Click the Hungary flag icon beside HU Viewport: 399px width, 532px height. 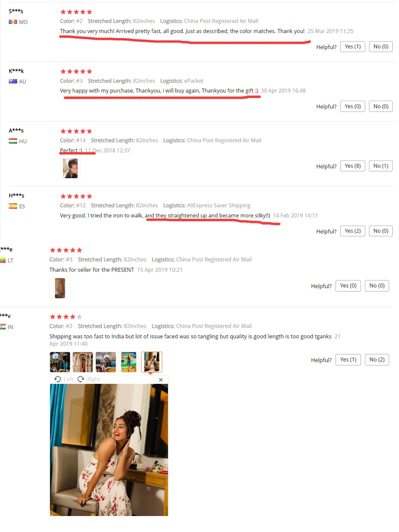(x=13, y=141)
